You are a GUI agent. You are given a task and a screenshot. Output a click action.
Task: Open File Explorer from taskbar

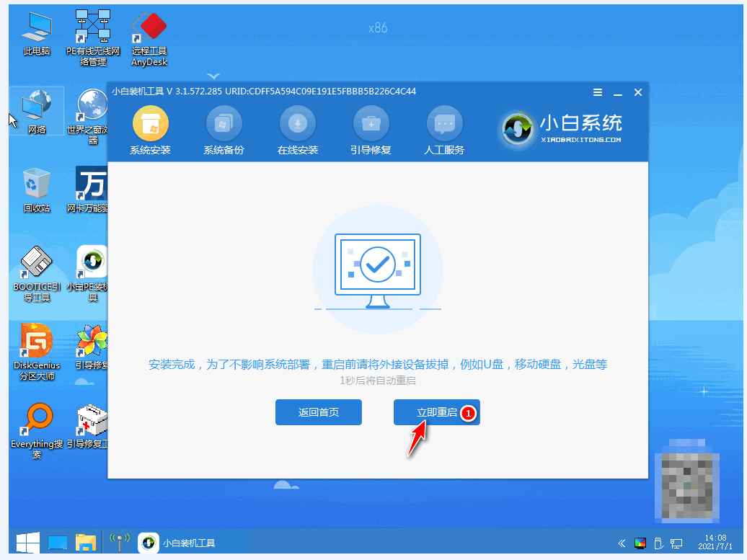tap(86, 543)
